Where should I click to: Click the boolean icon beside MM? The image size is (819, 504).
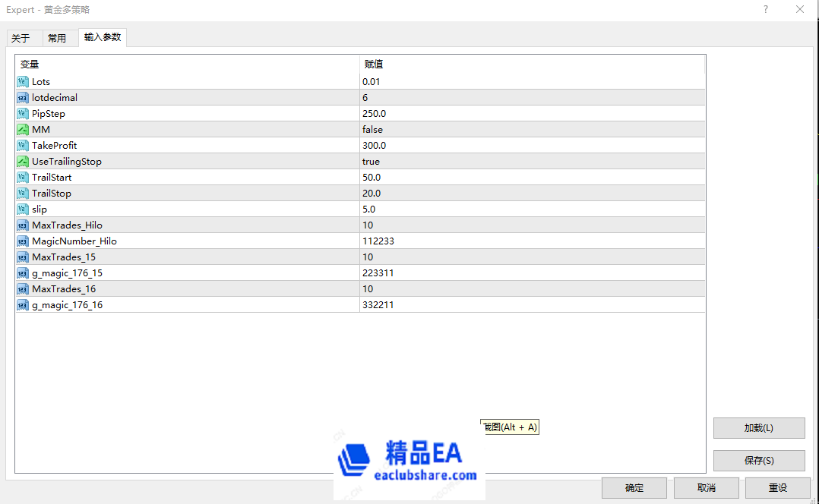click(x=23, y=129)
